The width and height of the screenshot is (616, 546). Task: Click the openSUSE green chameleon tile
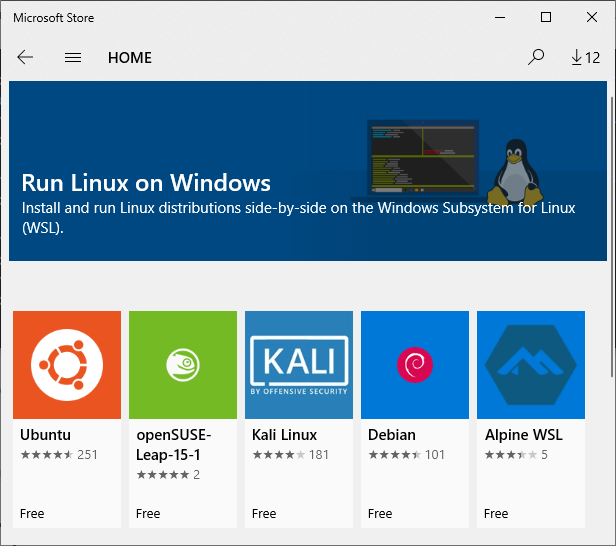click(183, 365)
